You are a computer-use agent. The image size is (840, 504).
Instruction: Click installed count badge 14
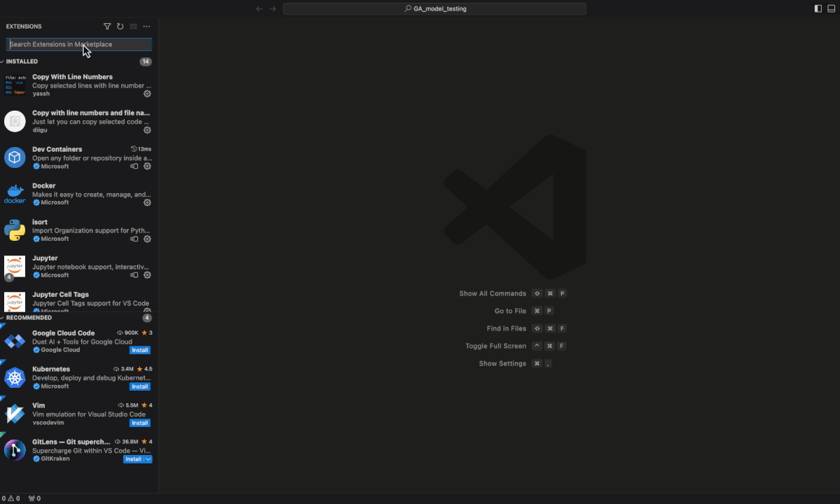146,62
